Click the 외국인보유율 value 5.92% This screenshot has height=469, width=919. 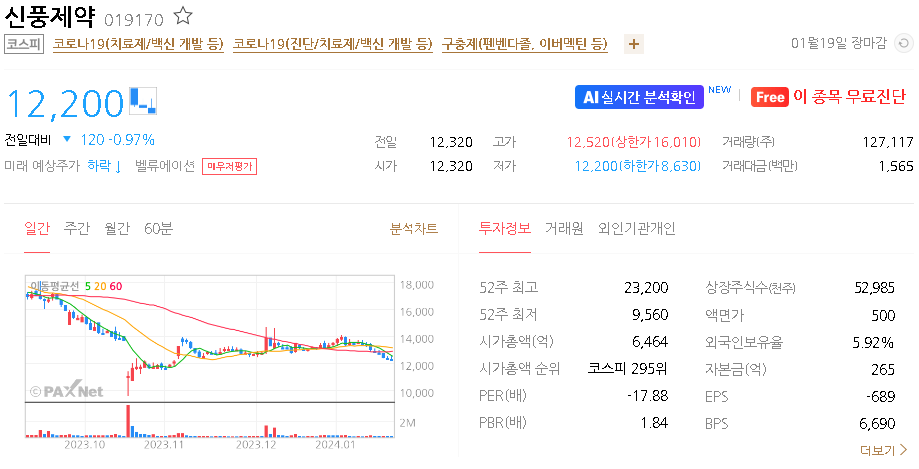[x=873, y=342]
